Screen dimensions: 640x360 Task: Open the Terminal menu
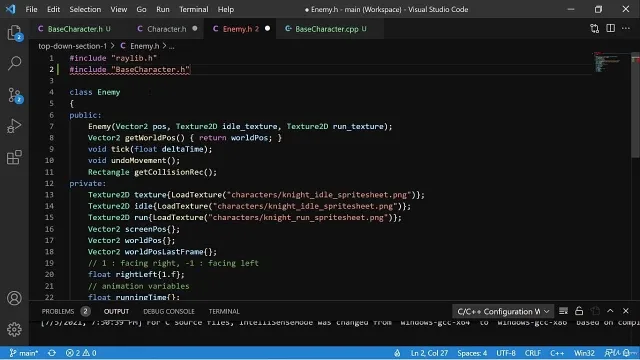coord(193,9)
